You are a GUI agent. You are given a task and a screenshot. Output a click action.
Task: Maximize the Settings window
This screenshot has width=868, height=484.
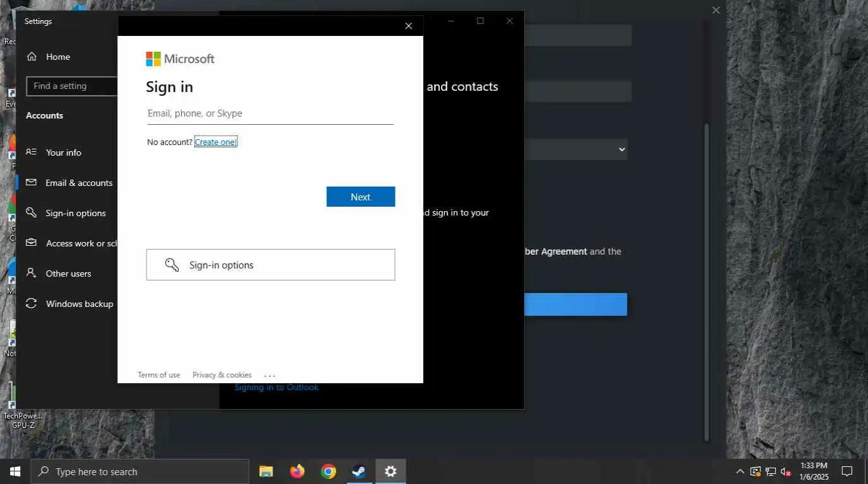(480, 21)
